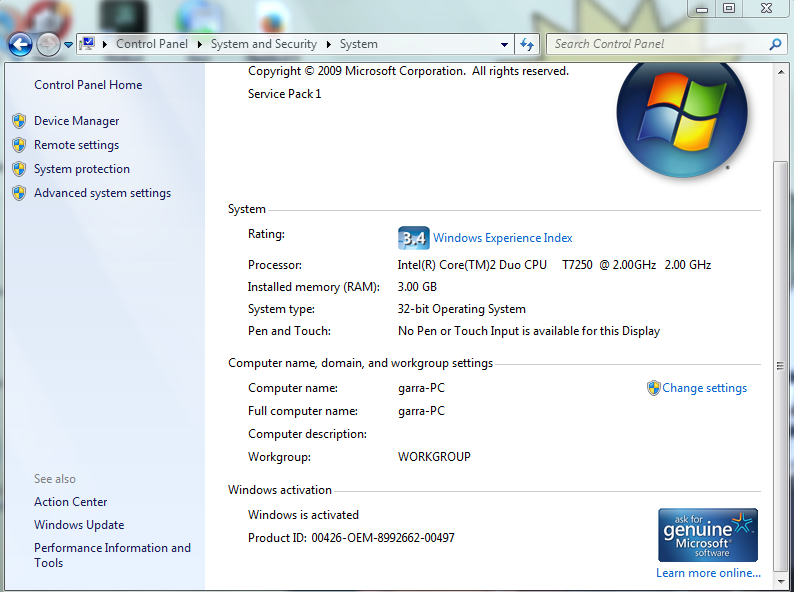Click the WORKGROUP value
The height and width of the screenshot is (592, 794).
pos(434,457)
